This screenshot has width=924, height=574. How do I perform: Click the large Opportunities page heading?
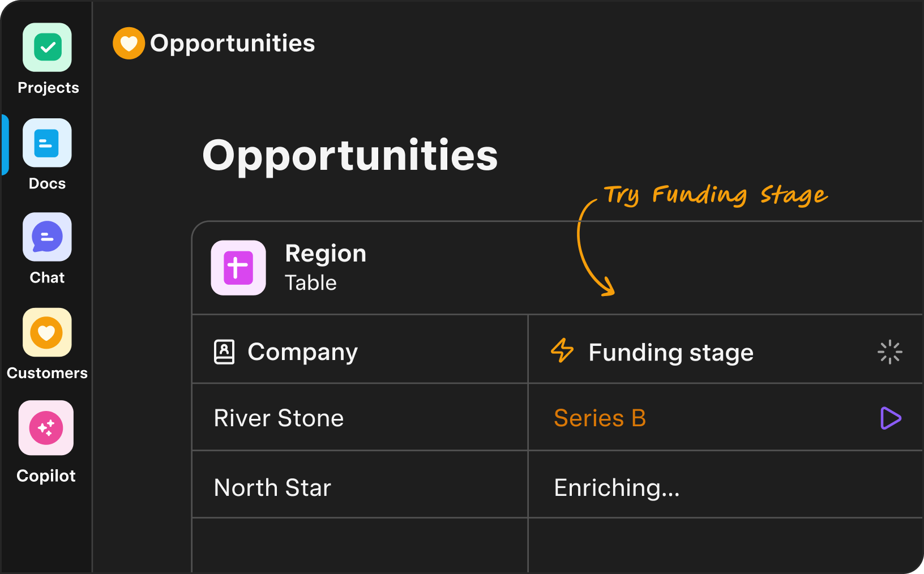350,155
